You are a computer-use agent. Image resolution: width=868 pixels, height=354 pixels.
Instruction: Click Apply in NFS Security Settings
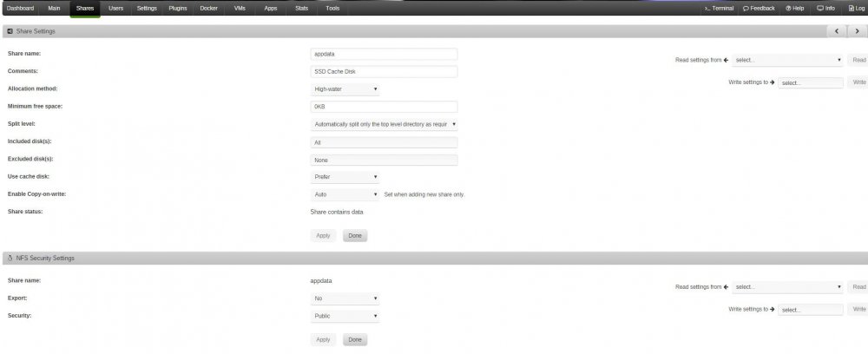tap(323, 339)
